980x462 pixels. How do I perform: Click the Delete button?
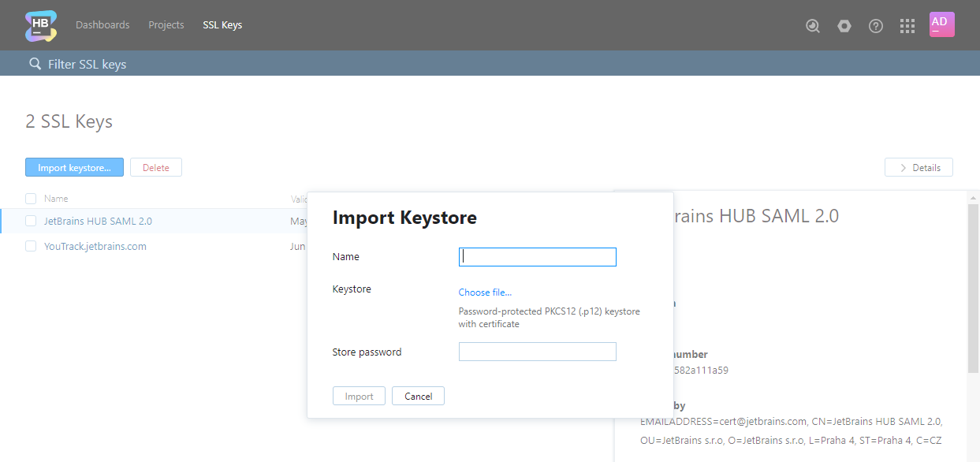155,167
